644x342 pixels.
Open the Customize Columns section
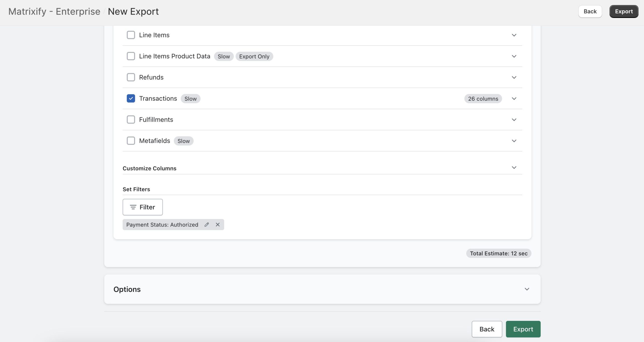(514, 167)
